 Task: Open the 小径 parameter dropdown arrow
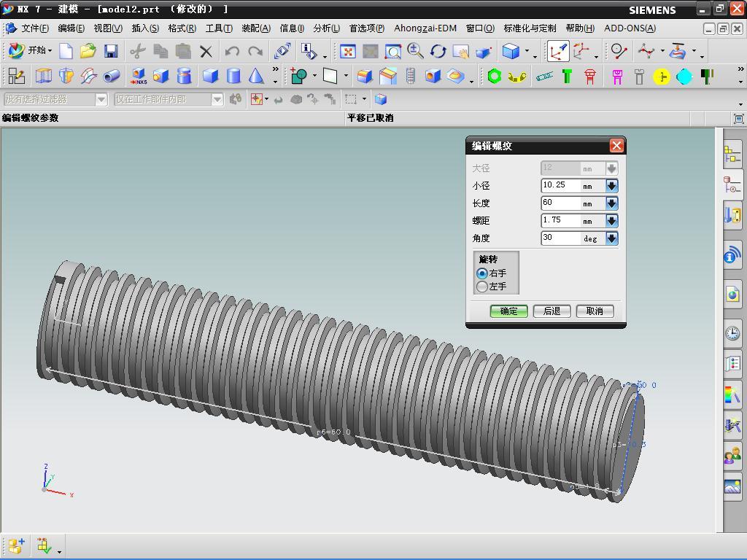click(612, 186)
